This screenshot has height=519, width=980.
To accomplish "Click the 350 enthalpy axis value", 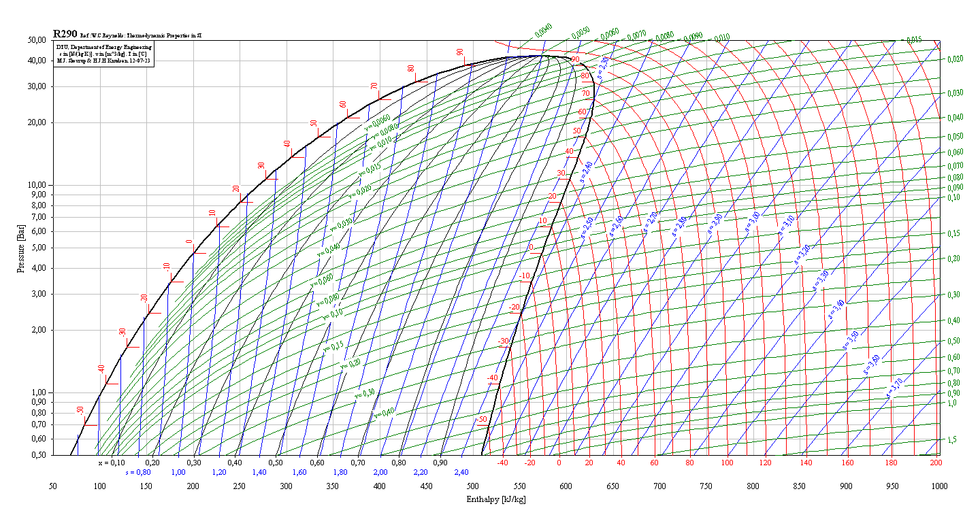I will coord(333,486).
